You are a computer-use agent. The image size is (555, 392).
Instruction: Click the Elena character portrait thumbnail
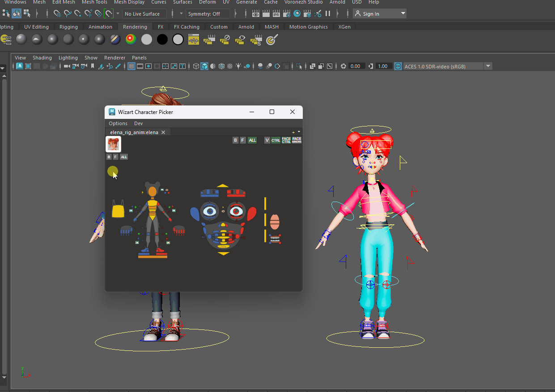(x=113, y=144)
